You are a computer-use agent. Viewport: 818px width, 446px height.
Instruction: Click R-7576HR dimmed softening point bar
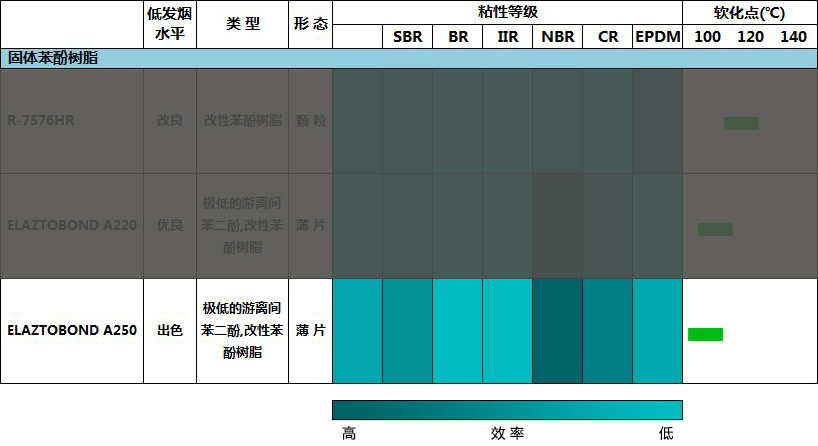click(741, 123)
